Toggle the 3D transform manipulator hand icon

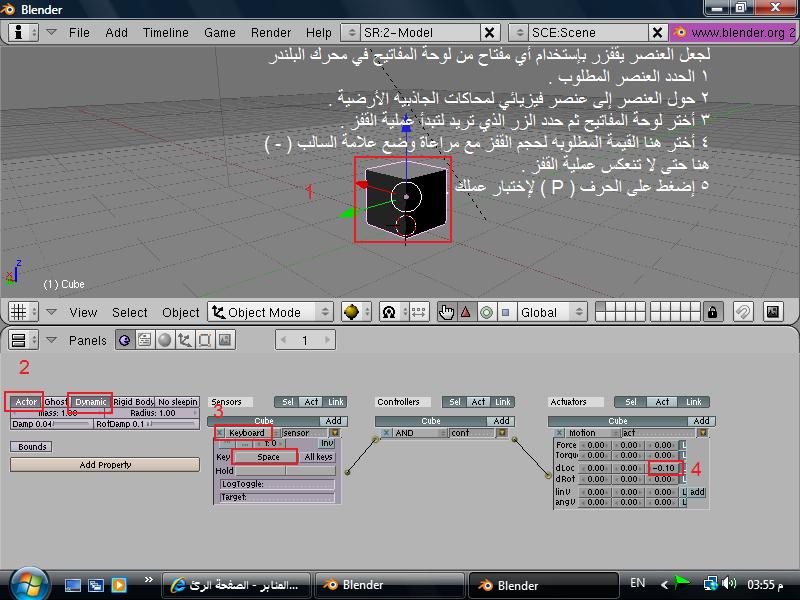(x=446, y=312)
